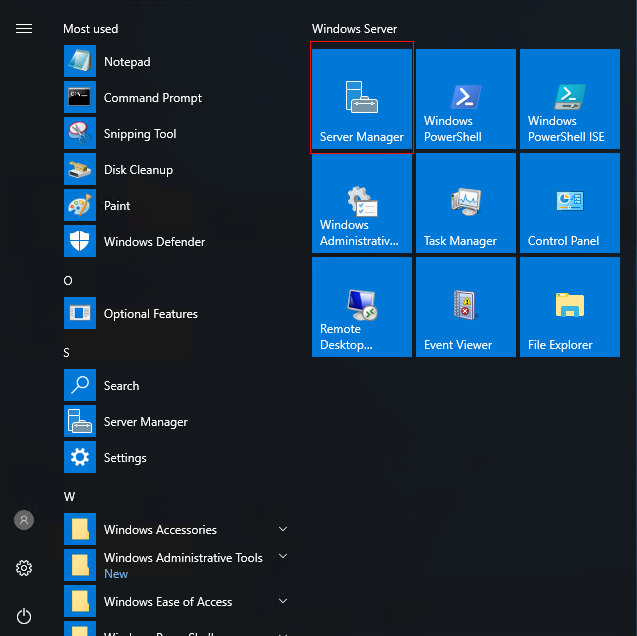Click the Windows Defender shield icon

pos(80,241)
